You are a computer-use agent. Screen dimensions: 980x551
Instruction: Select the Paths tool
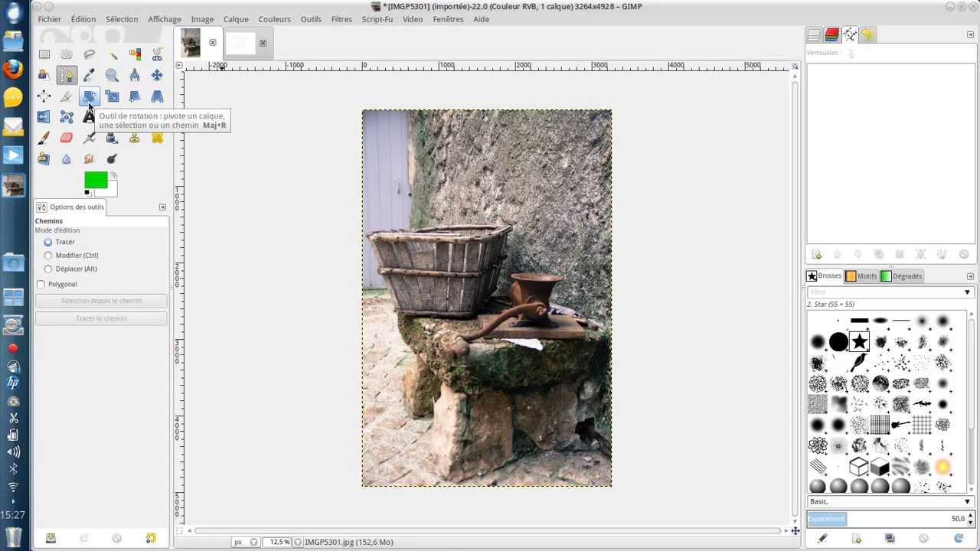point(67,75)
